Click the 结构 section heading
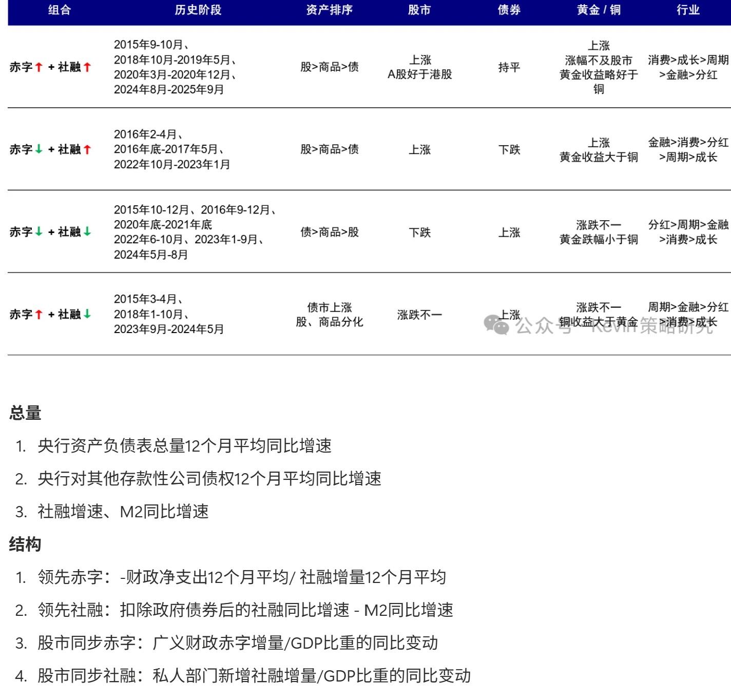Viewport: 731px width, 700px height. [25, 544]
